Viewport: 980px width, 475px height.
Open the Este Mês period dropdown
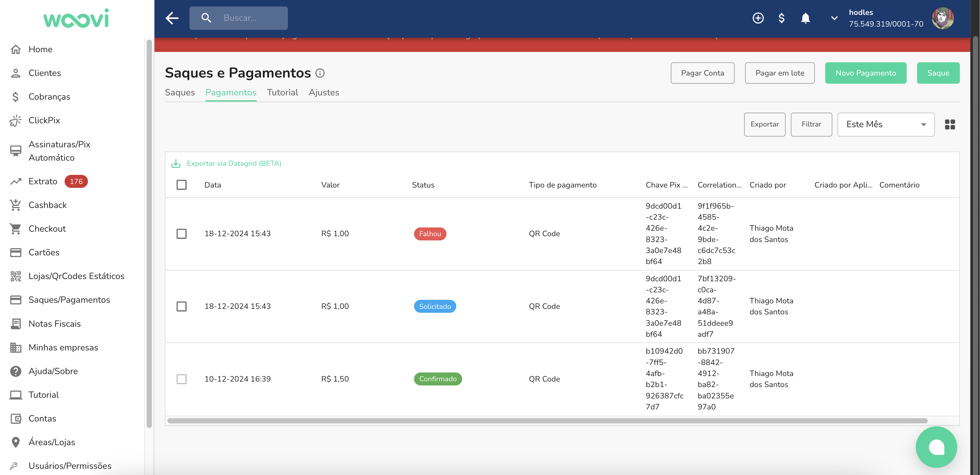pyautogui.click(x=886, y=124)
